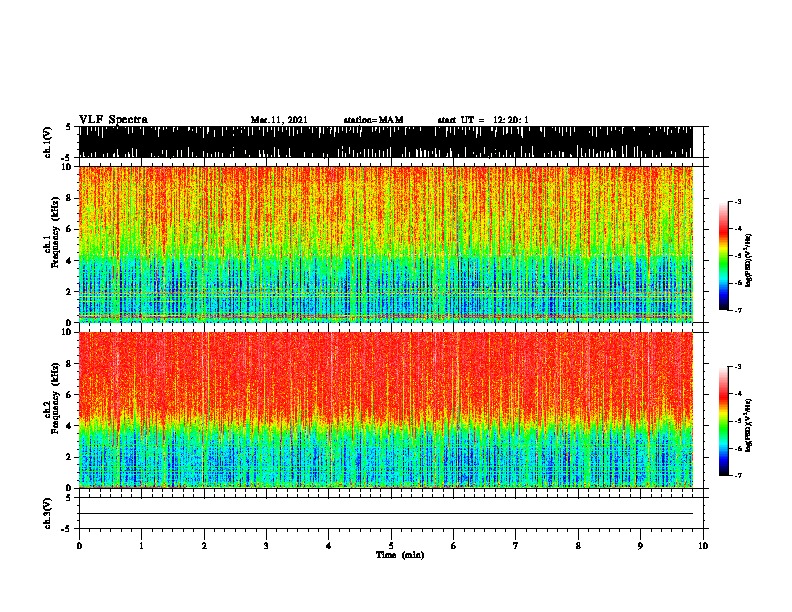Click time axis tick label "5"

391,546
